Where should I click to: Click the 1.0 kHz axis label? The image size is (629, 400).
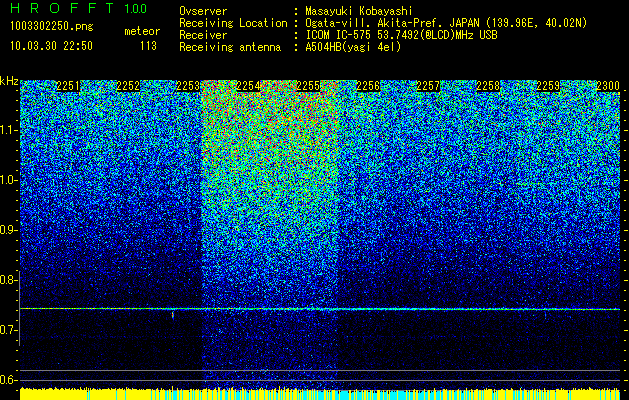(x=8, y=180)
